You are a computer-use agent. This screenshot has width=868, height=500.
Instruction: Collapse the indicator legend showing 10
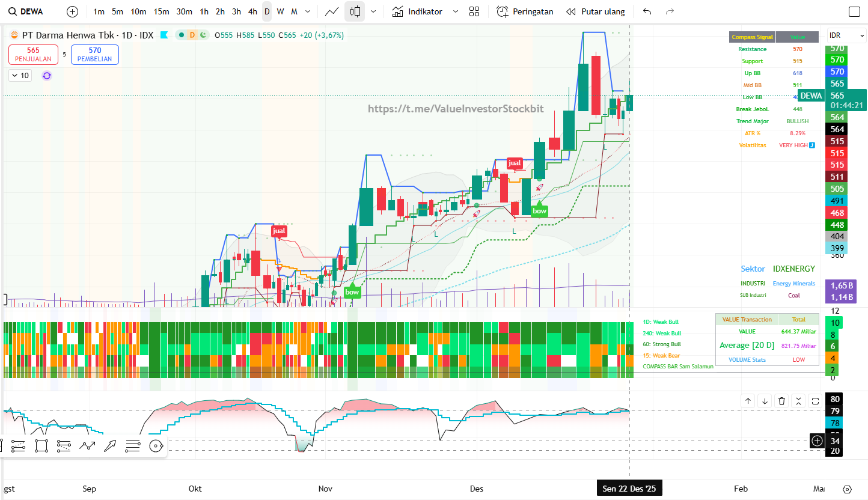tap(20, 76)
